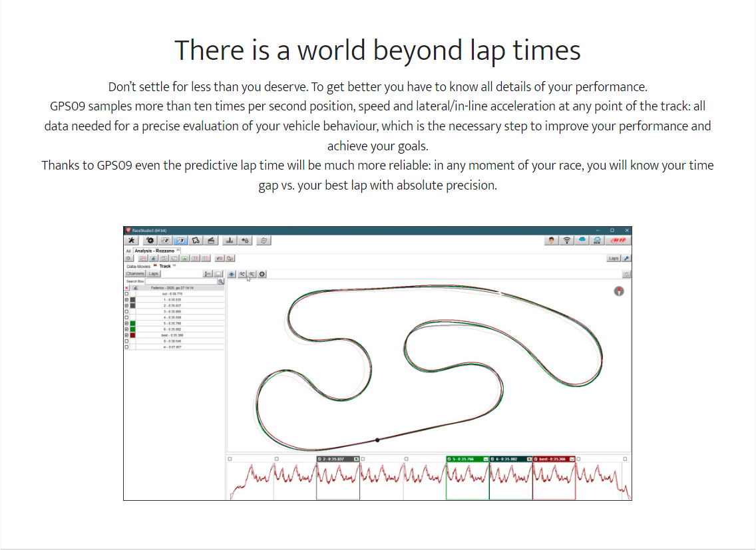Click the red X remove session icon

tap(127, 288)
